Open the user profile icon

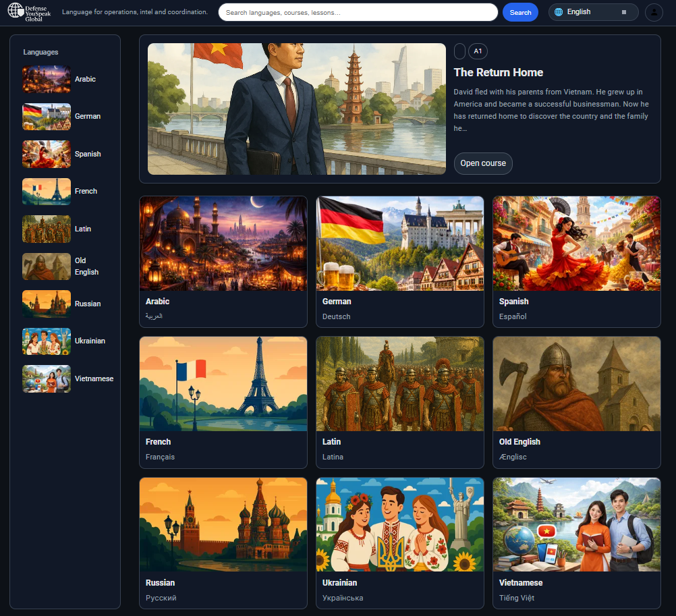click(x=653, y=12)
